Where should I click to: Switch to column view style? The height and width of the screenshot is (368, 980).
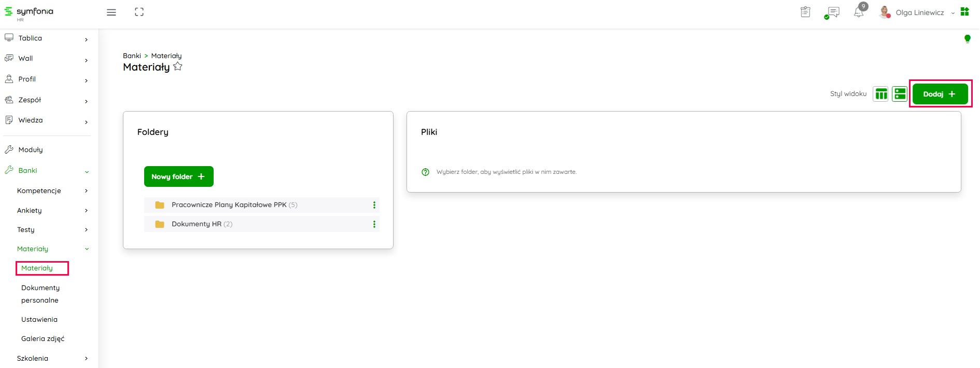click(x=880, y=94)
